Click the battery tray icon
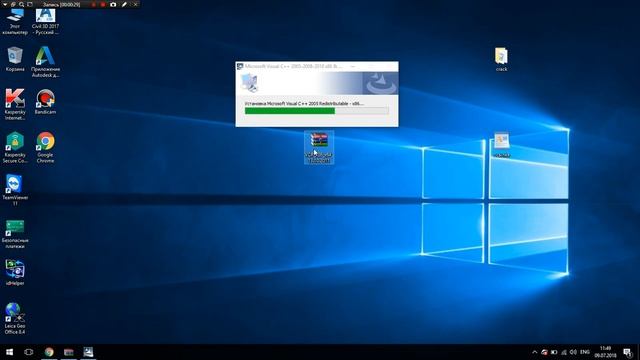This screenshot has height=360, width=640. click(554, 352)
